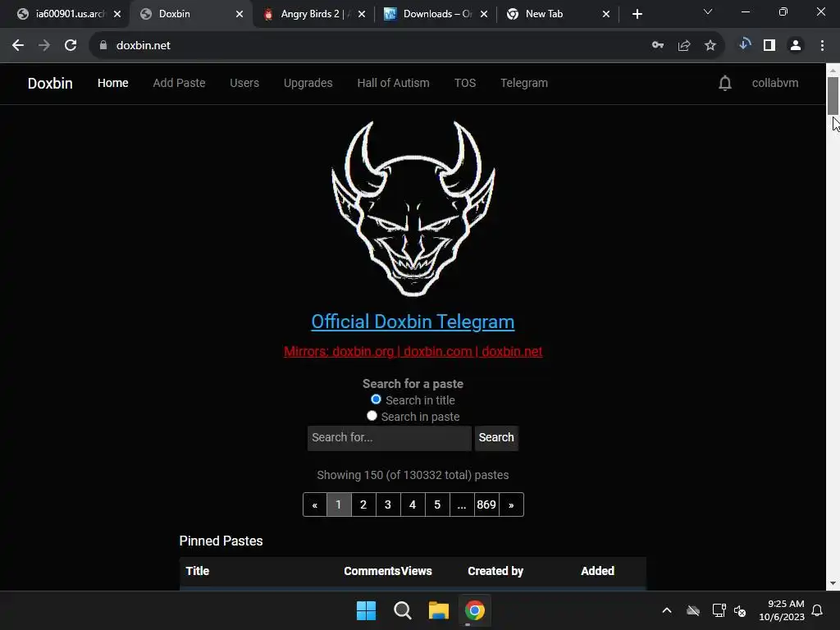Click the next page » button
840x630 pixels.
tap(511, 504)
